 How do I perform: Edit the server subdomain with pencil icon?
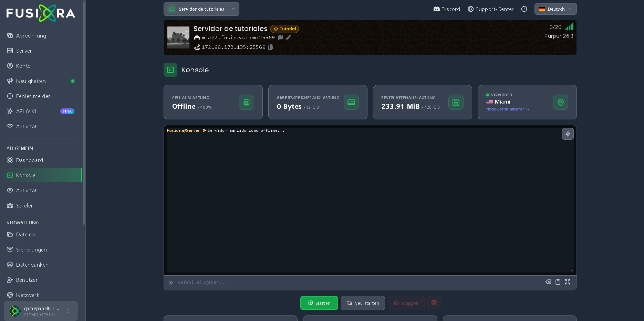click(x=288, y=38)
